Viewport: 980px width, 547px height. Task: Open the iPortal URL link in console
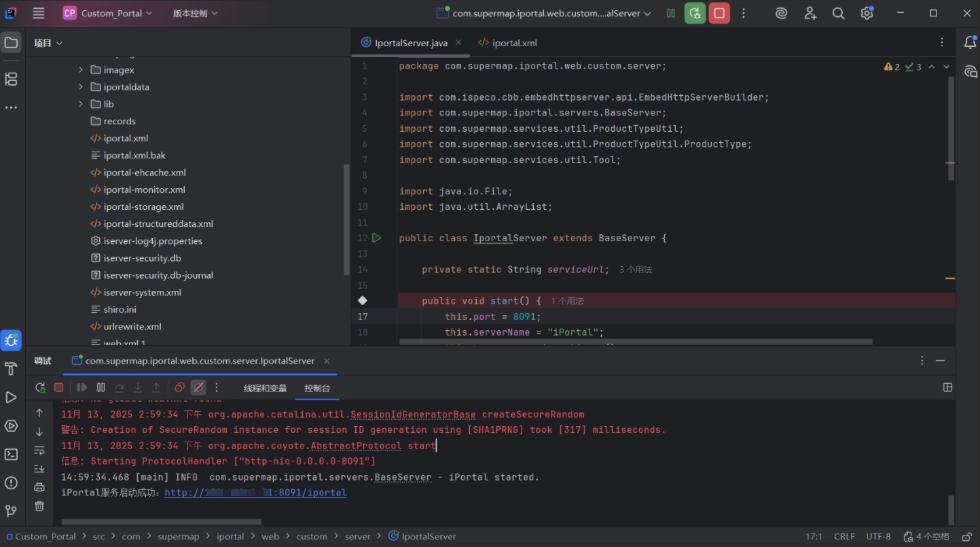pos(255,493)
